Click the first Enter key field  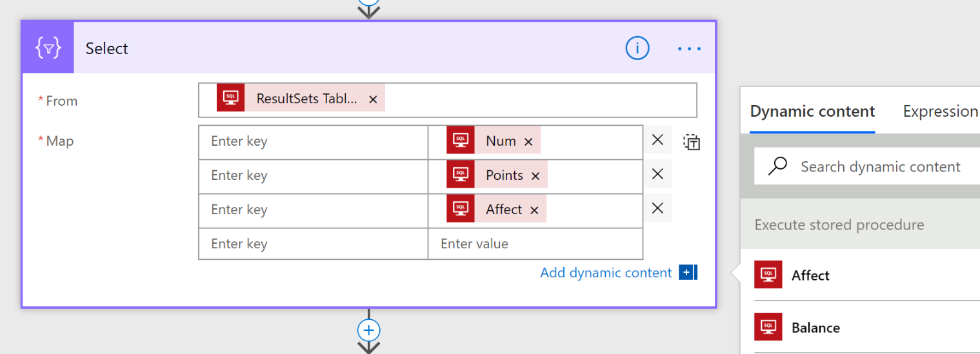313,141
